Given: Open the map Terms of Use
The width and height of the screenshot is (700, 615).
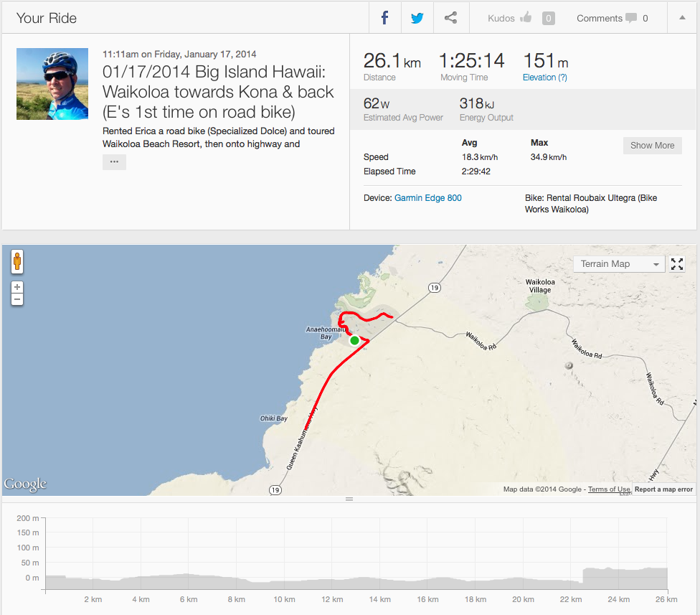Looking at the screenshot, I should 609,489.
